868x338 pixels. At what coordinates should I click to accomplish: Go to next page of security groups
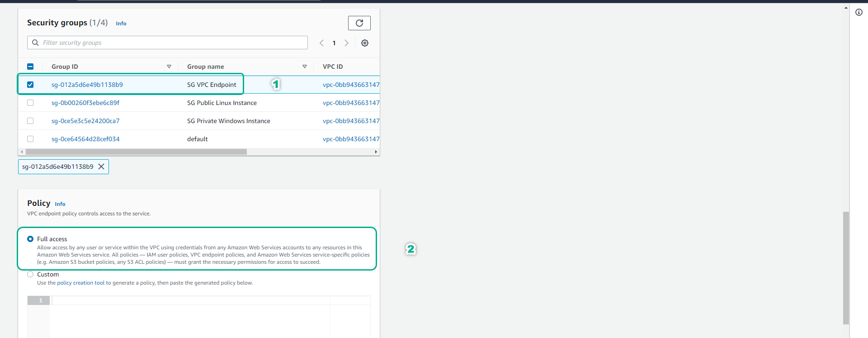[347, 43]
